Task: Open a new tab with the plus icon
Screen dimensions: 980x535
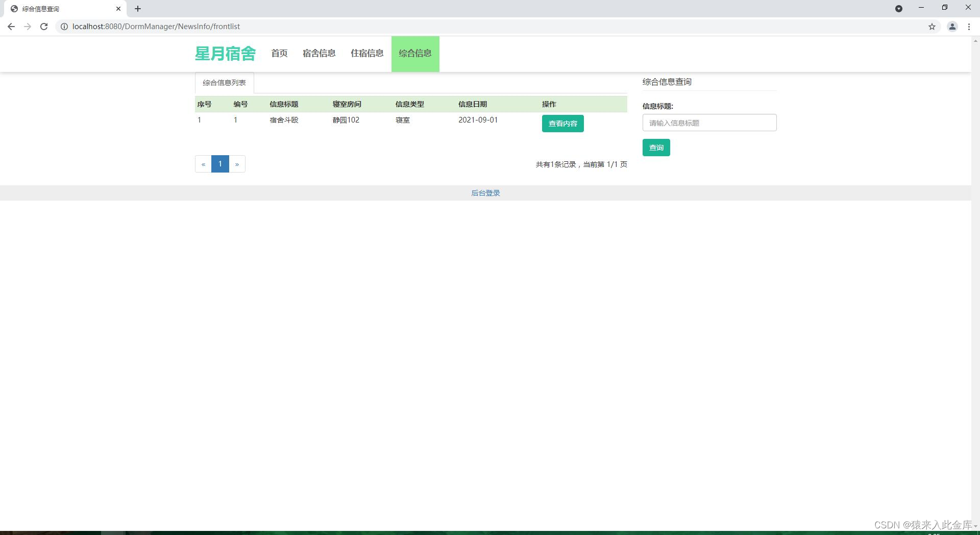Action: [x=138, y=9]
